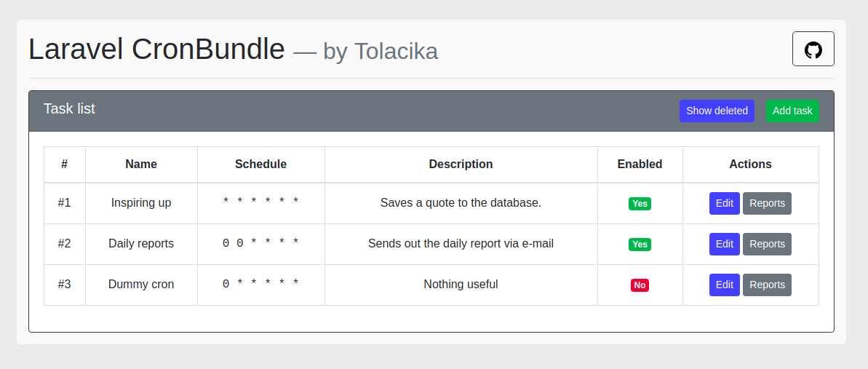Open Reports for Inspiring up
The width and height of the screenshot is (868, 369).
pos(767,203)
